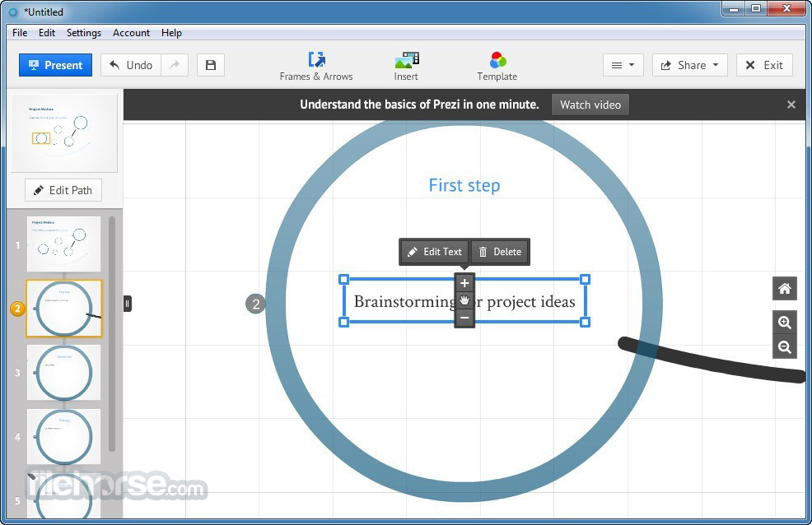Open the Settings menu
The image size is (812, 525).
point(84,33)
